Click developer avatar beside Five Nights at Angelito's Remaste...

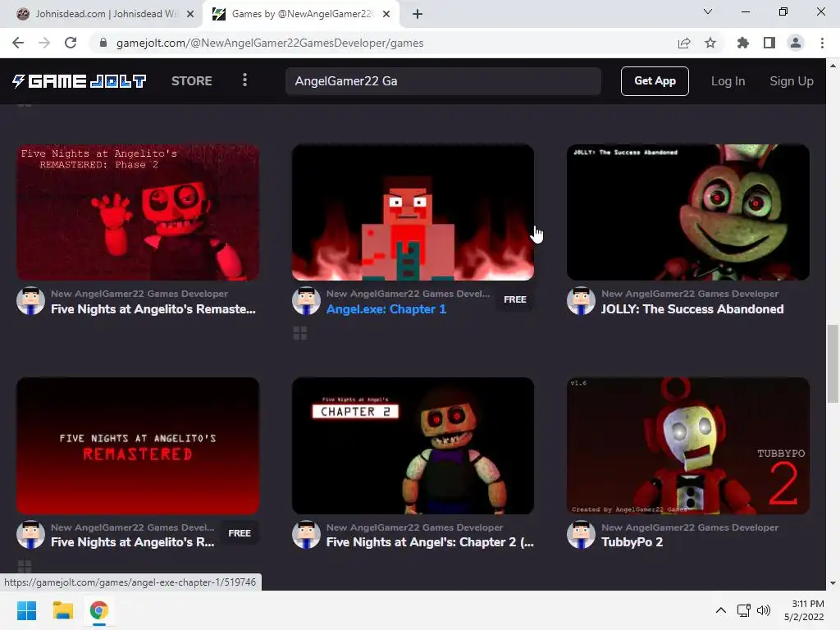(x=30, y=301)
